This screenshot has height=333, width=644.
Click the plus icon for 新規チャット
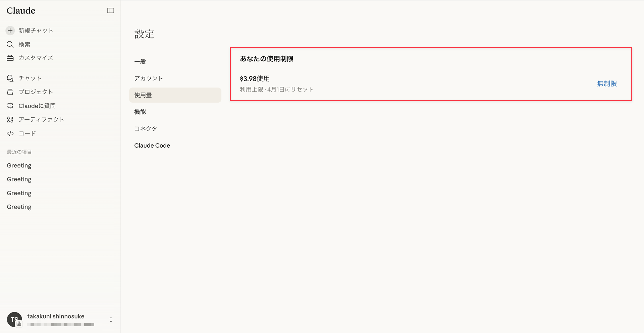(10, 31)
